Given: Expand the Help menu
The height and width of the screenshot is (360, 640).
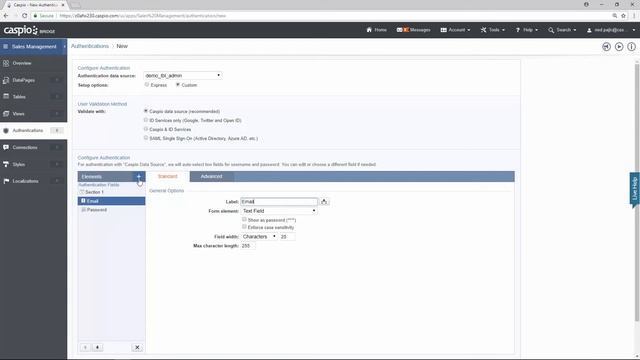Looking at the screenshot, I should click(527, 30).
